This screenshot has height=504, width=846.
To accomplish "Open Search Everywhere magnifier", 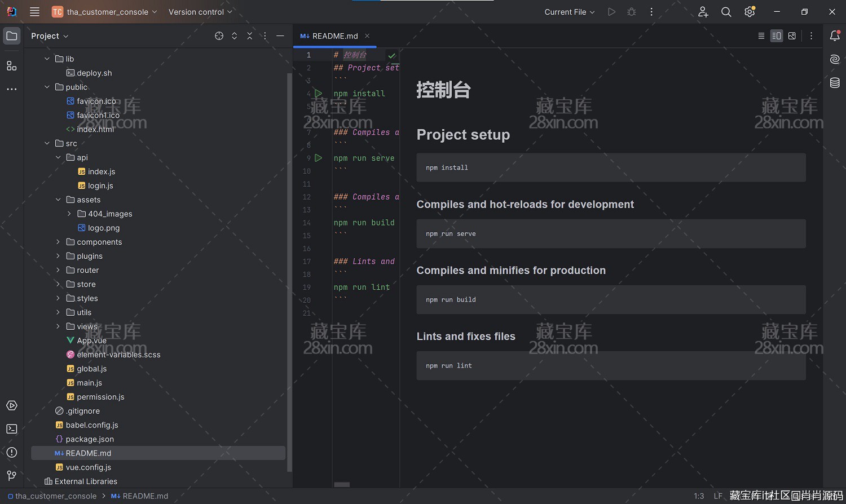I will pyautogui.click(x=726, y=12).
